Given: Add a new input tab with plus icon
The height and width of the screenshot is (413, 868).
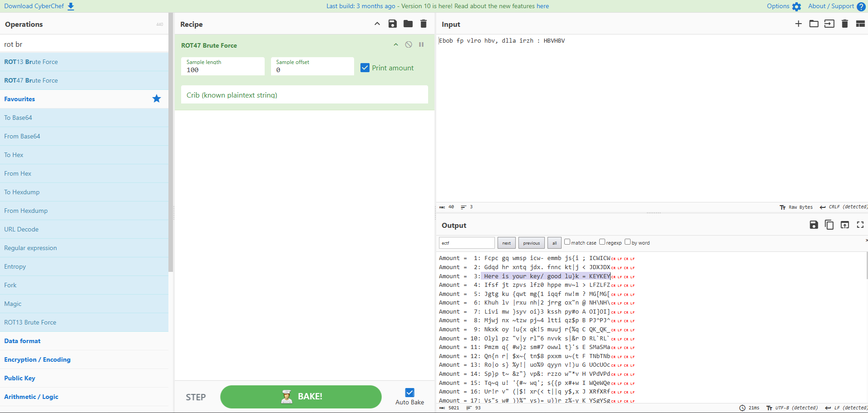Looking at the screenshot, I should [799, 24].
